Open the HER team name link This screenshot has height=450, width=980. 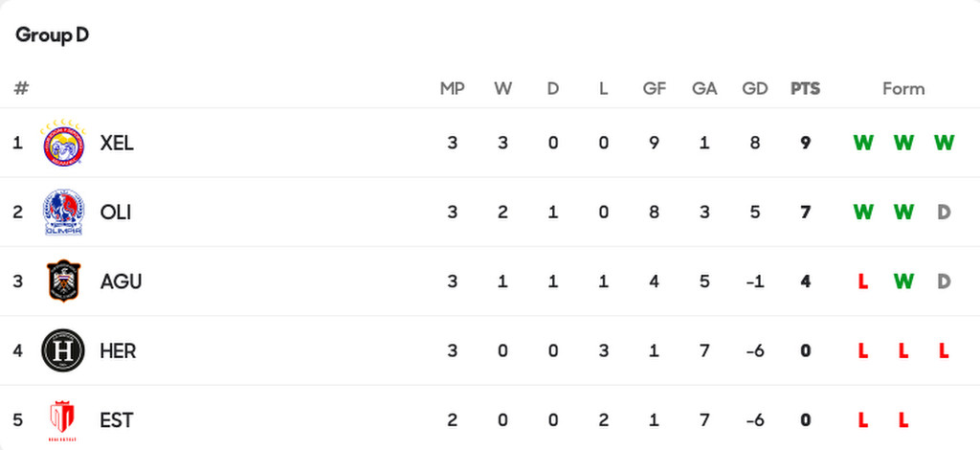coord(118,350)
